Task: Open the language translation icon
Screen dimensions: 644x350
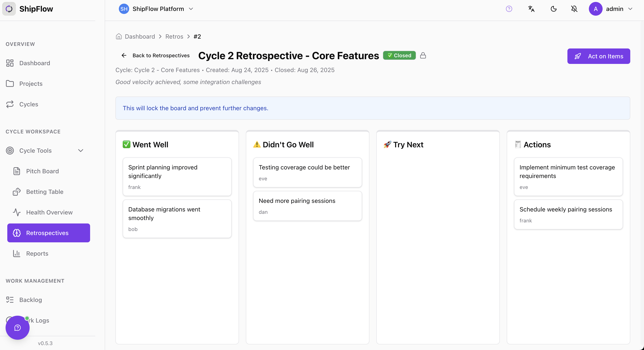Action: (x=531, y=9)
